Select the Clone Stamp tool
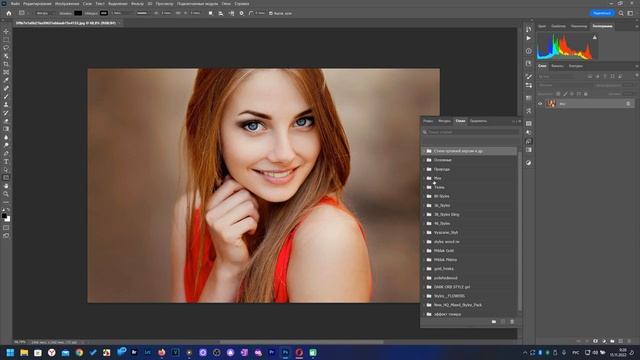 coord(6,105)
